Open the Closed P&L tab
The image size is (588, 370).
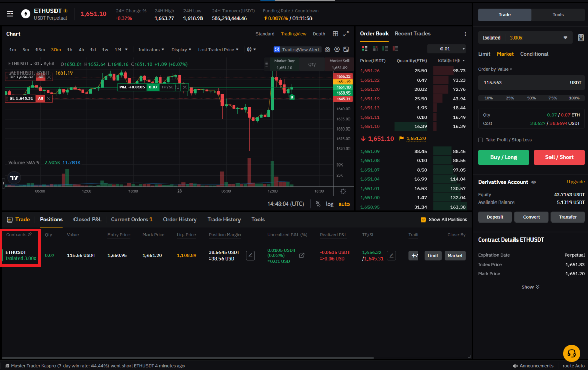point(87,219)
